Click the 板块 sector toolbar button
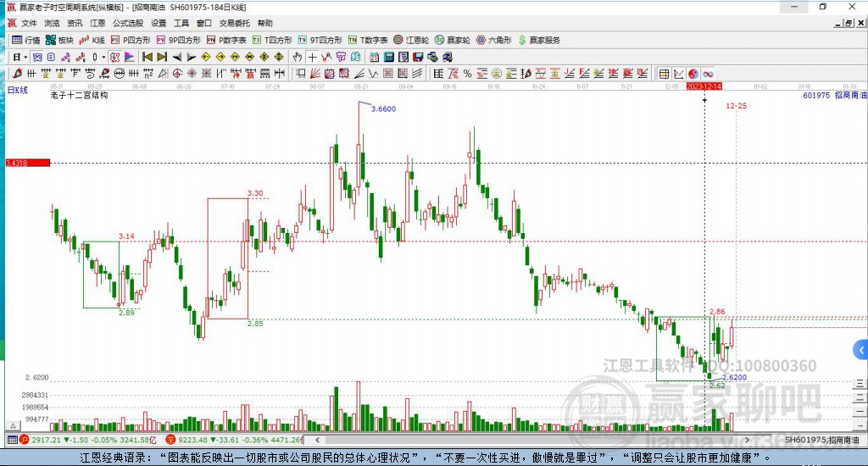Image resolution: width=868 pixels, height=466 pixels. (59, 40)
